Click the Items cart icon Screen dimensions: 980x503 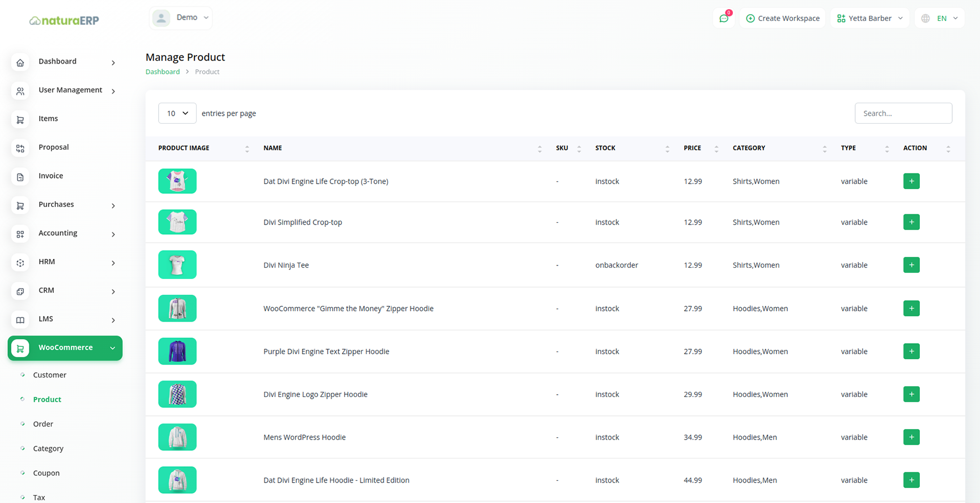(x=20, y=120)
